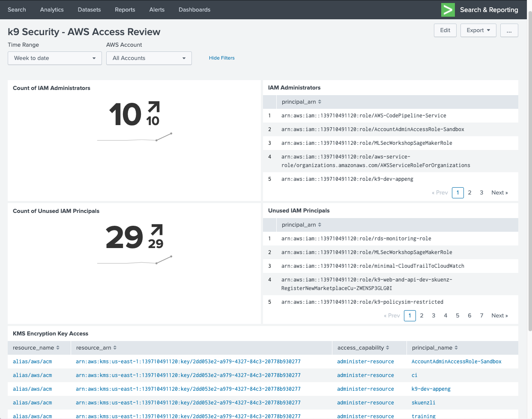
Task: Click the IAM Administrators count value 10
Action: pyautogui.click(x=125, y=114)
